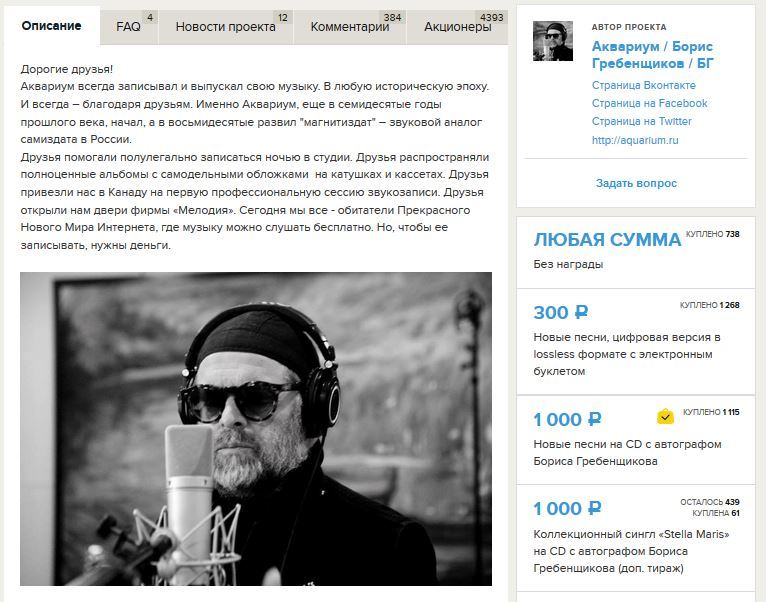The width and height of the screenshot is (766, 602).
Task: Click the 4393 shareholders count badge
Action: coord(491,18)
